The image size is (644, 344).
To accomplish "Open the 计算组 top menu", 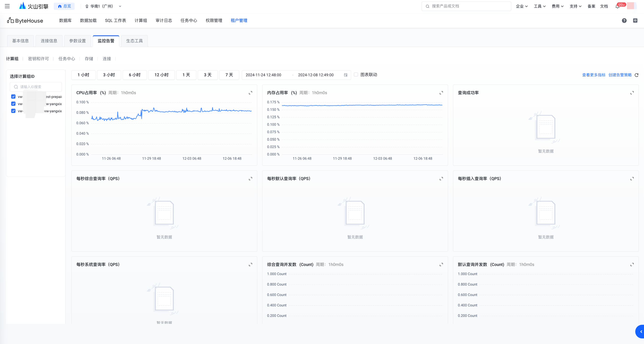I will 141,21.
